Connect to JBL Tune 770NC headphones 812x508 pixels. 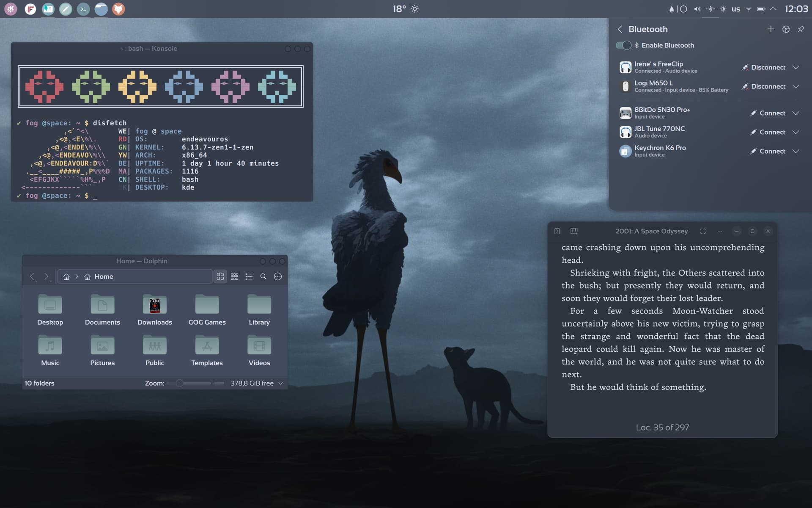tap(768, 132)
